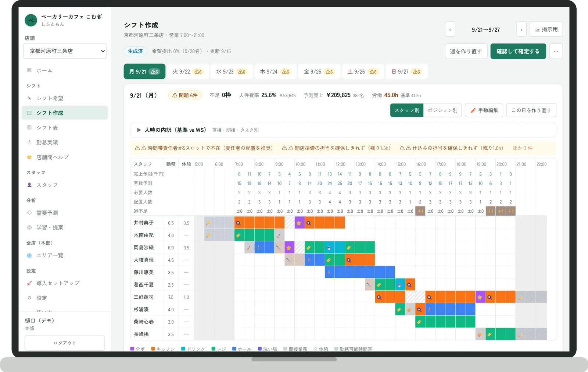
Task: Select the 木 9/24 day tab
Action: 275,71
